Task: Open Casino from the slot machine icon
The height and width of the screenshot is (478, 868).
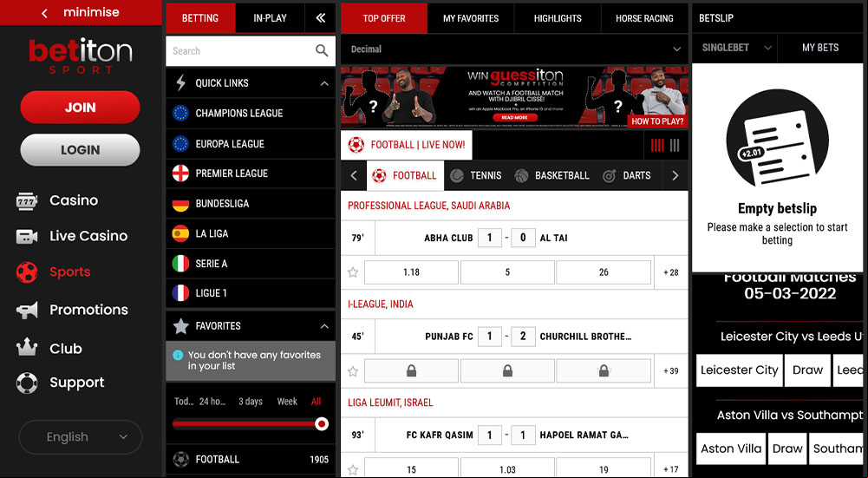Action: pos(27,201)
